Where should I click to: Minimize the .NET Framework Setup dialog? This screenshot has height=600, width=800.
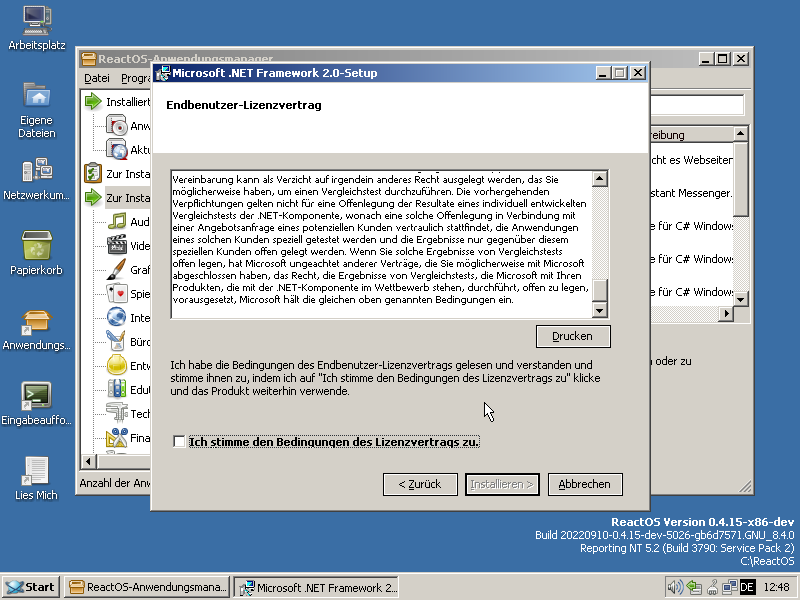point(603,73)
